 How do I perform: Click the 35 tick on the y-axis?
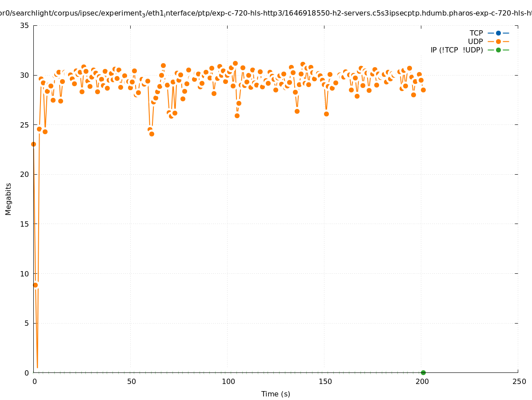(25, 25)
